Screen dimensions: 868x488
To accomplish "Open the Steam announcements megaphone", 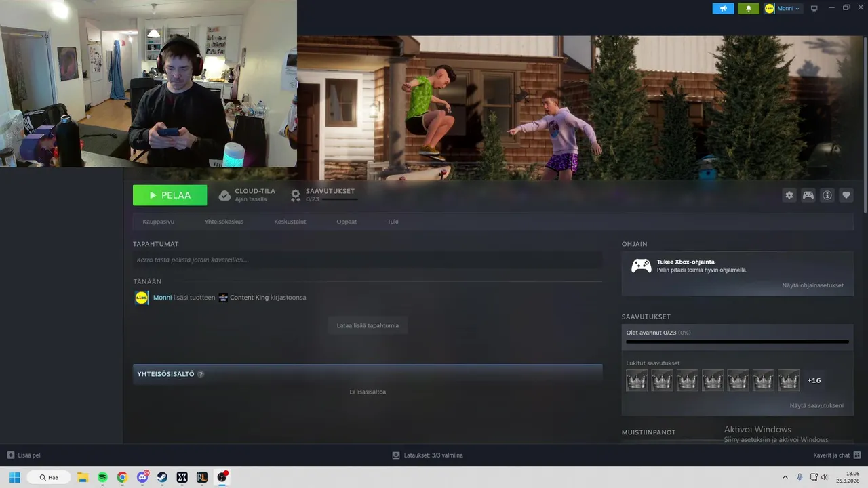I will 723,8.
